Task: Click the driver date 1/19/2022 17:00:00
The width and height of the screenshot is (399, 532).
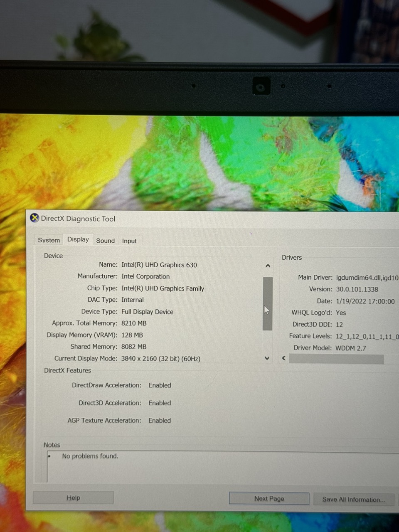Action: tap(365, 301)
